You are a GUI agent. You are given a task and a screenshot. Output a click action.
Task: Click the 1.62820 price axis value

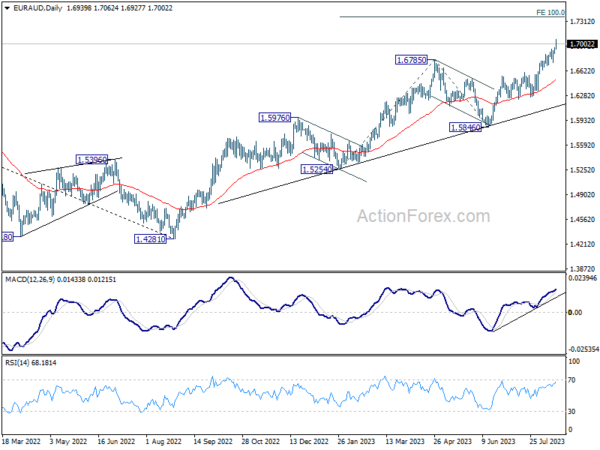click(582, 96)
